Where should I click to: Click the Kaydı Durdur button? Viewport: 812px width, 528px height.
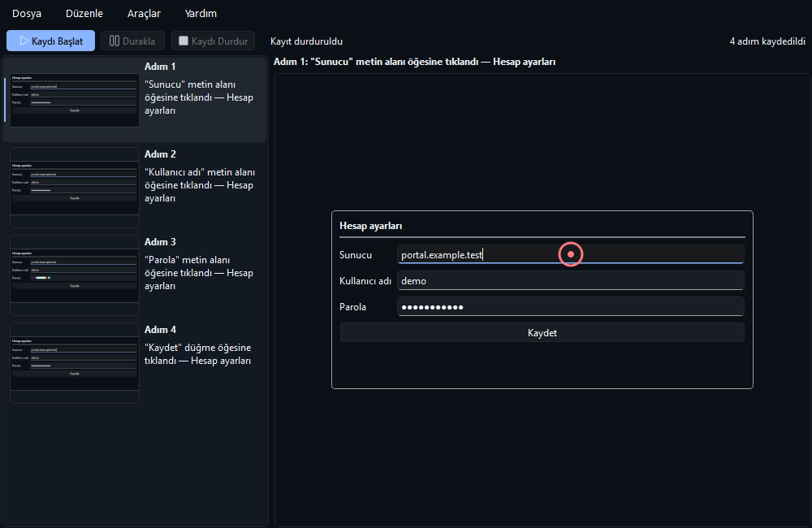[x=213, y=41]
